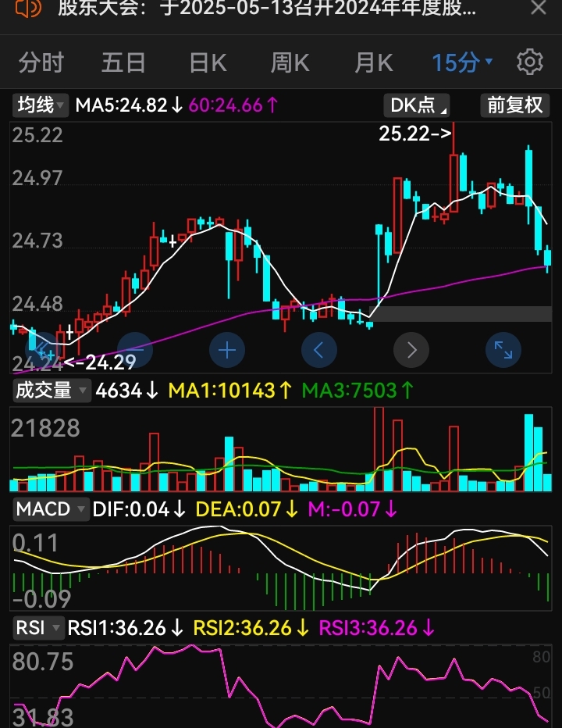Zoom out chart with minus button
This screenshot has width=562, height=728.
coord(135,350)
